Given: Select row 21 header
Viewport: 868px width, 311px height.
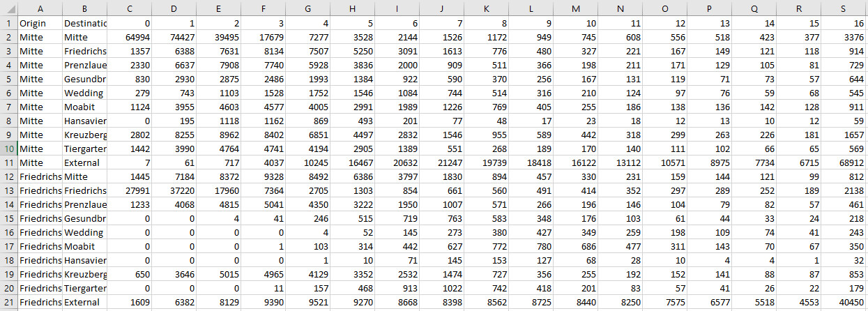Looking at the screenshot, I should (8, 302).
